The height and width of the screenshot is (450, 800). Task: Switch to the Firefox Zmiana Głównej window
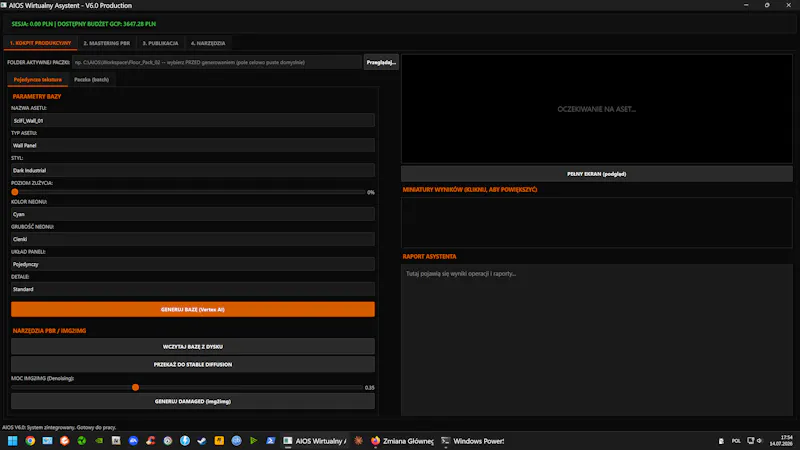coord(402,441)
